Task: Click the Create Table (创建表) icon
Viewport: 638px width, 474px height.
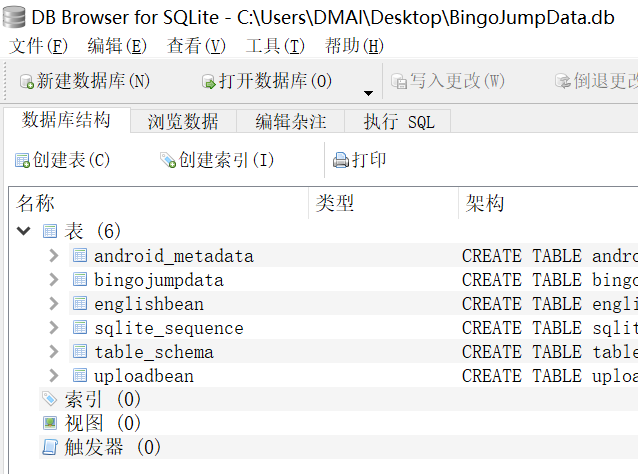Action: click(x=22, y=160)
